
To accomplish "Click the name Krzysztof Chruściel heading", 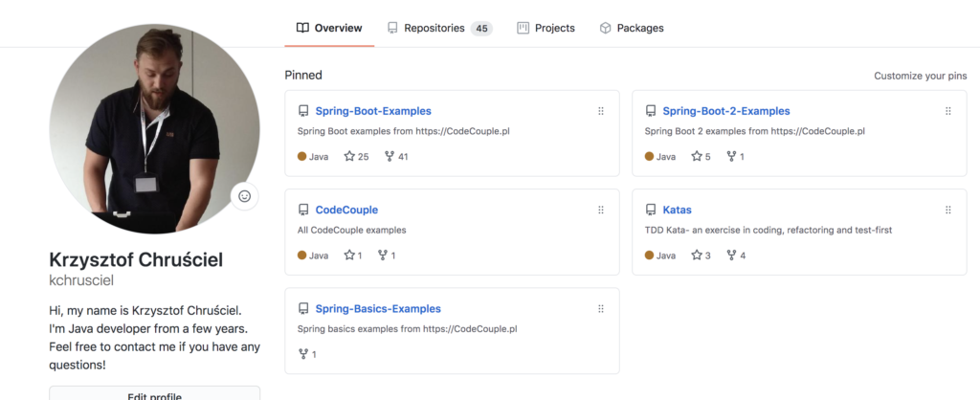I will coord(136,259).
